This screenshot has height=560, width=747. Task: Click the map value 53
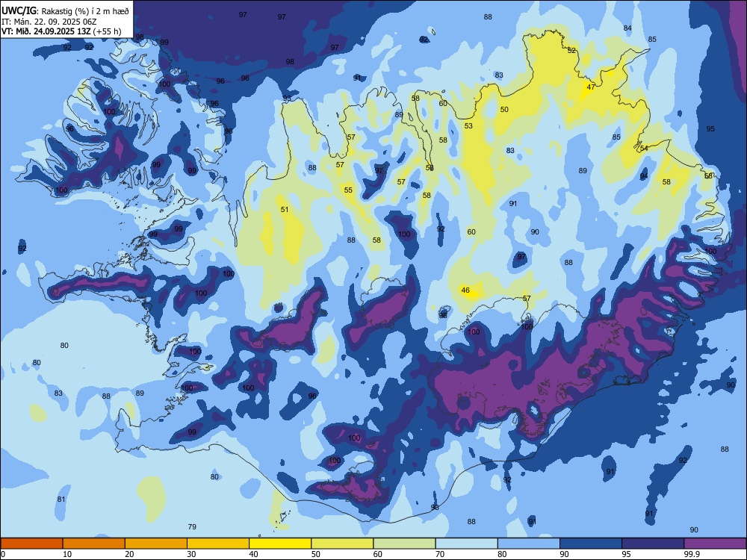(469, 125)
